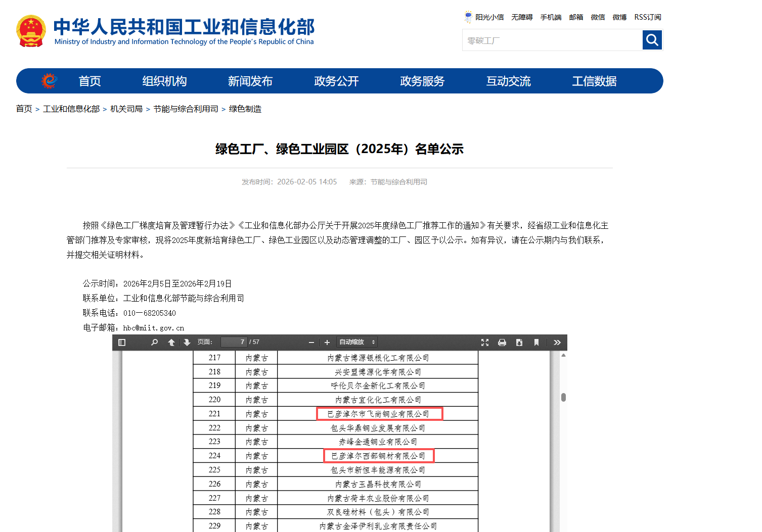
Task: Click the 节能与综合利用司 breadcrumb link
Action: tap(186, 109)
